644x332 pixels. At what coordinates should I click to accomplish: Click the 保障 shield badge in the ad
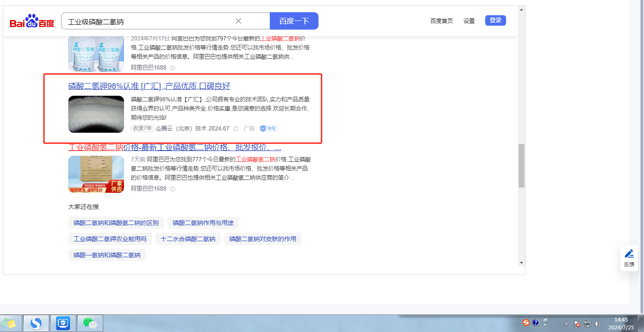pos(269,128)
